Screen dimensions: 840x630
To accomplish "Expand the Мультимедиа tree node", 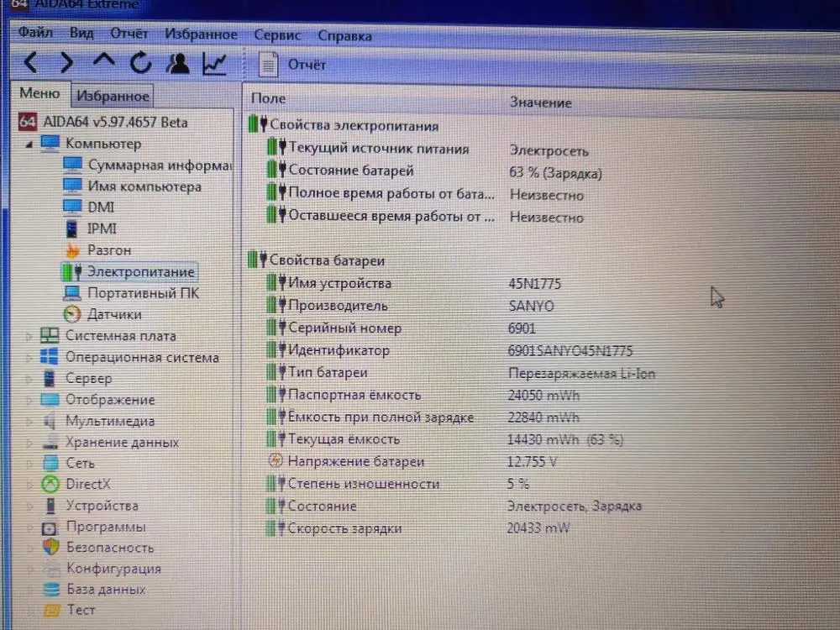I will 29,421.
